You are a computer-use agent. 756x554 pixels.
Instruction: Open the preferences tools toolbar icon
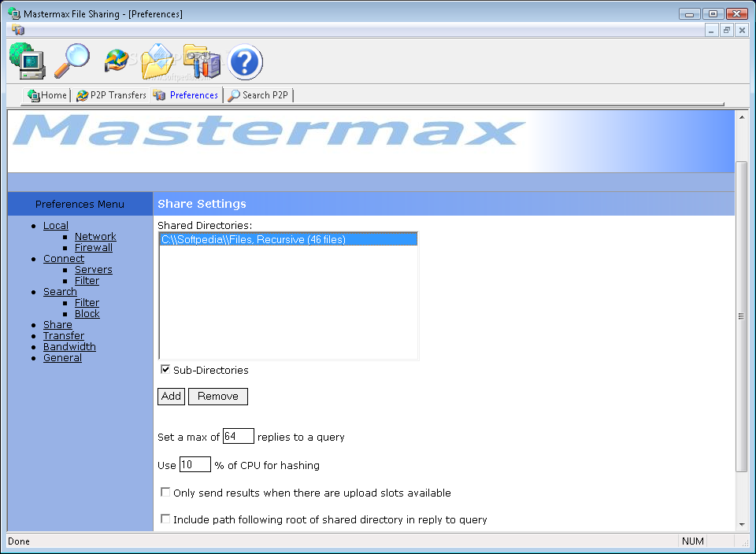click(202, 61)
